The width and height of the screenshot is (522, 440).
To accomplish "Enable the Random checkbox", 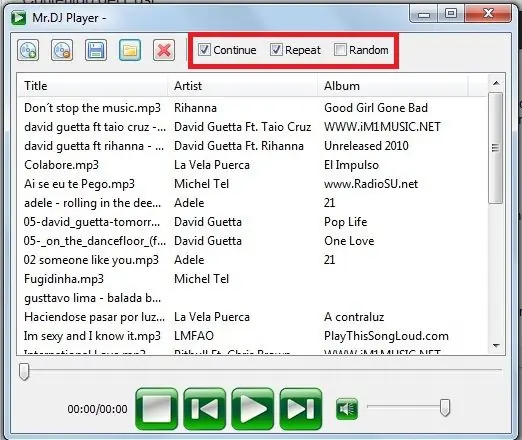I will (x=340, y=50).
